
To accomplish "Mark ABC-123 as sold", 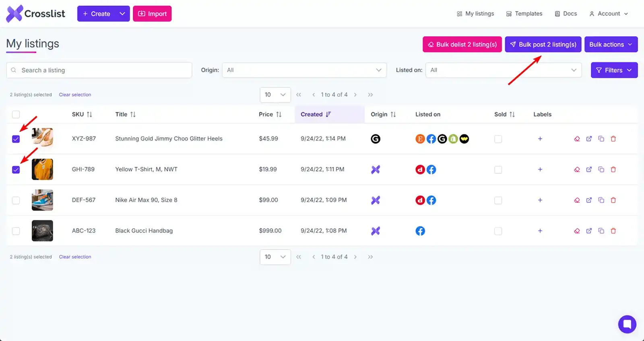I will coord(498,231).
